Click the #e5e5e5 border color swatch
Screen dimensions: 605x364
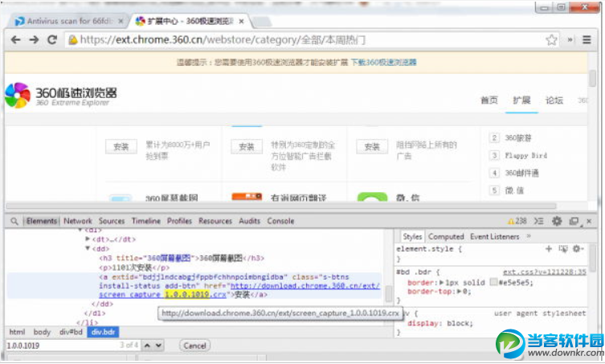[493, 282]
